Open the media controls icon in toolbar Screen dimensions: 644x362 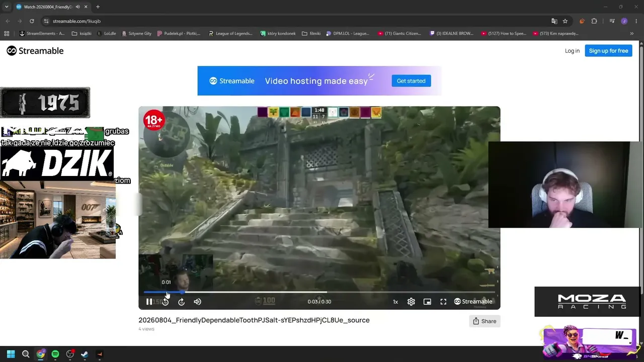click(x=612, y=21)
